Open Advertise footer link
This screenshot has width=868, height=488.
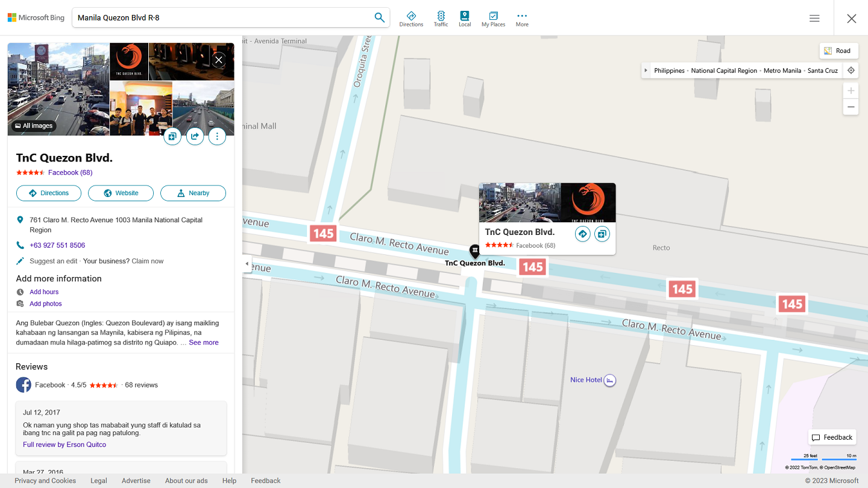pyautogui.click(x=136, y=481)
